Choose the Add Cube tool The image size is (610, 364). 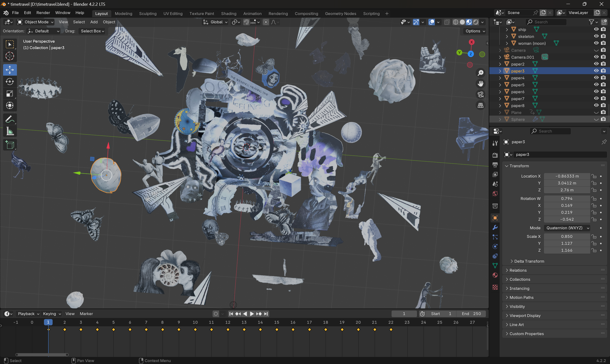click(10, 145)
